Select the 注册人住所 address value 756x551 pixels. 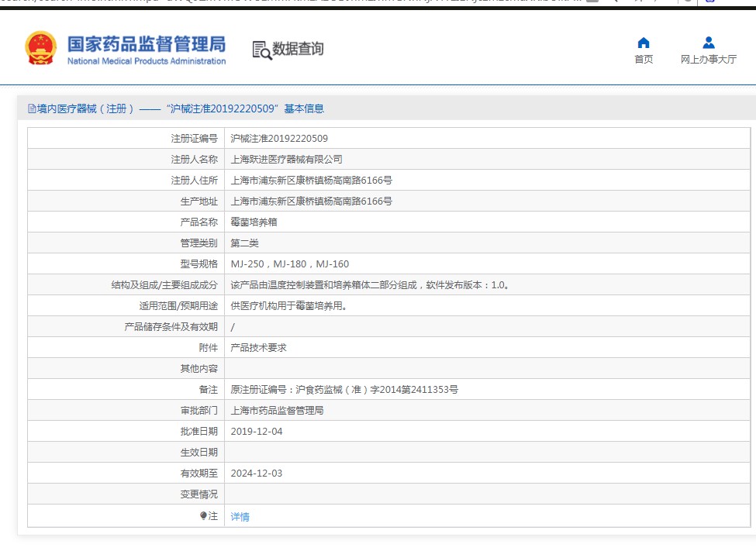(312, 181)
